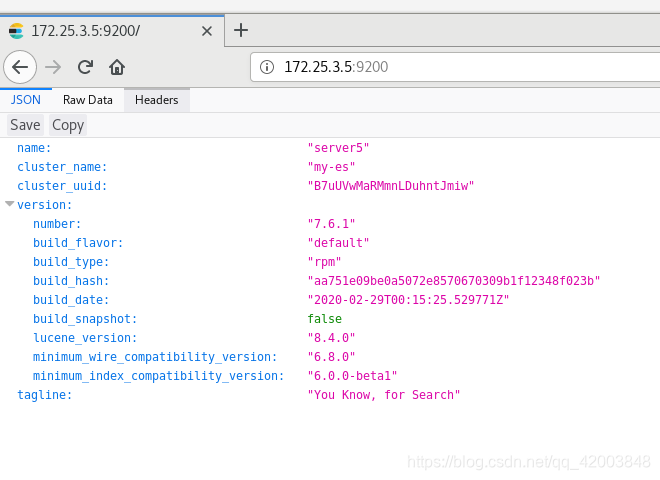Open the Headers tab
660x480 pixels.
[x=157, y=100]
